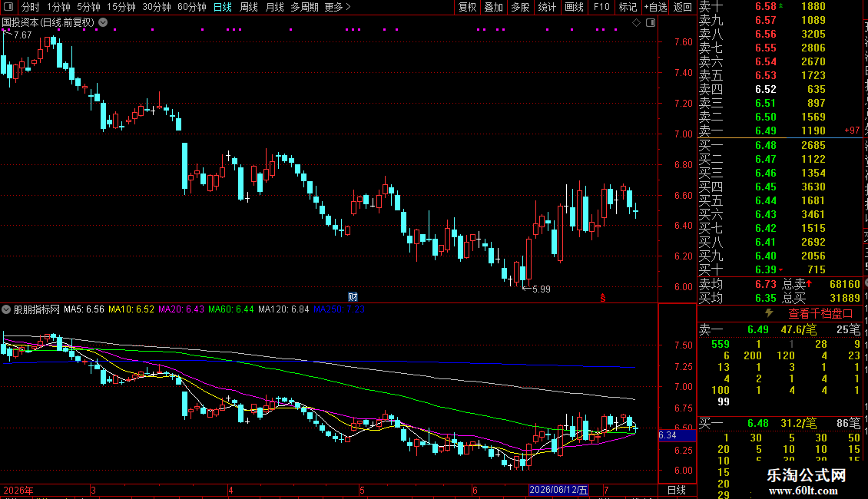
Task: Click the 日线 label at axis corner
Action: click(x=677, y=490)
